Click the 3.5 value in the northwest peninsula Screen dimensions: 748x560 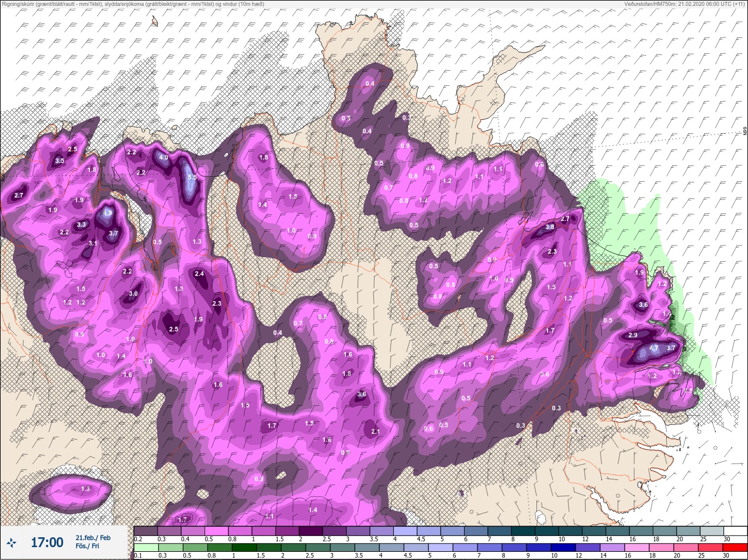point(60,161)
